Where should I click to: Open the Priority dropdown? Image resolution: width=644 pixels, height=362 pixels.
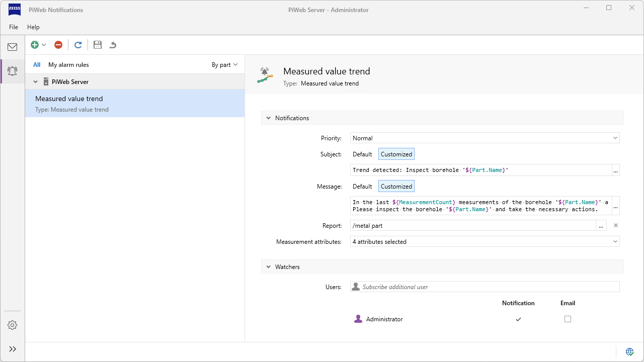coord(484,138)
